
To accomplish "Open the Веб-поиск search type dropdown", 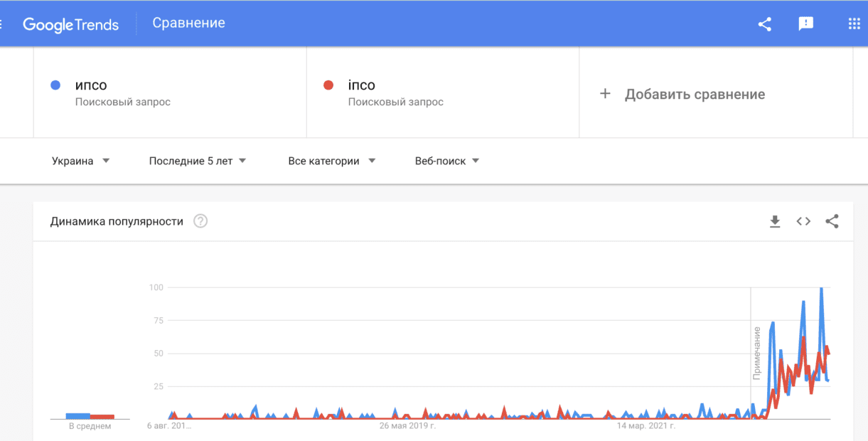I will point(447,161).
